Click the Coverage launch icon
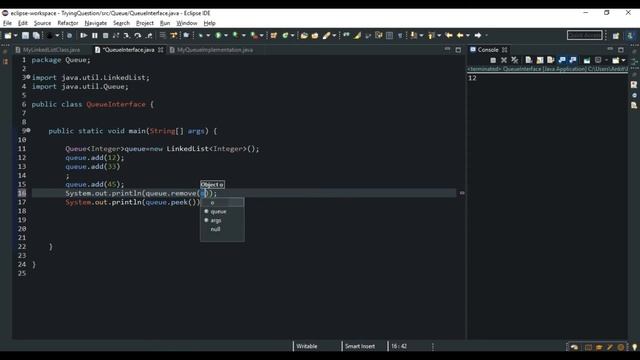This screenshot has height=360, width=640. point(235,36)
